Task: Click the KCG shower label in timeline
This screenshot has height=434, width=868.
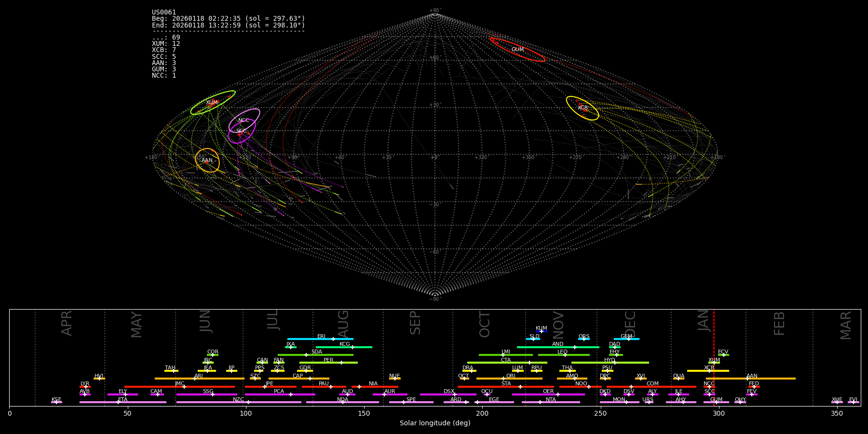Action: 345,344
